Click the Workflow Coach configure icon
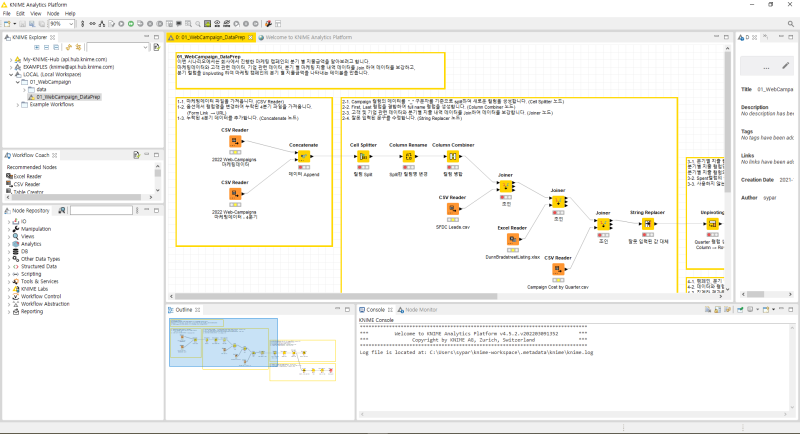The height and width of the screenshot is (434, 800). 136,155
